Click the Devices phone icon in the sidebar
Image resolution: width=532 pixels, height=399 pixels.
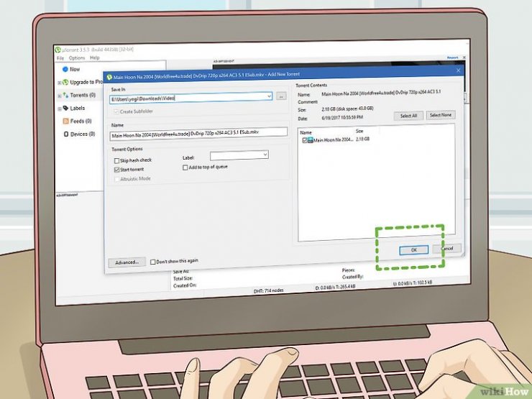[x=66, y=134]
